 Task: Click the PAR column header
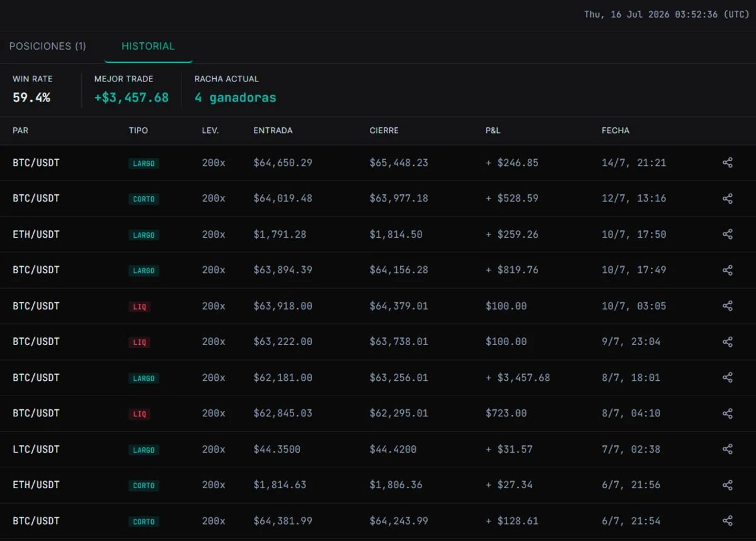[x=20, y=131]
